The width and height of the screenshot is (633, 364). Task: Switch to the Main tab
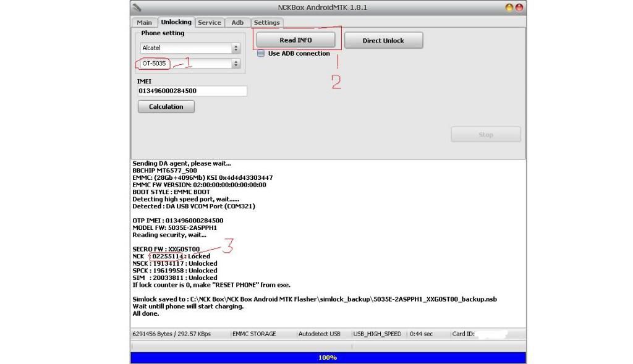(x=144, y=22)
